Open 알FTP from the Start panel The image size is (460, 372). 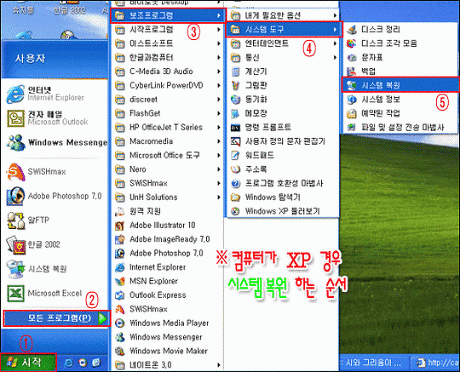pyautogui.click(x=28, y=220)
